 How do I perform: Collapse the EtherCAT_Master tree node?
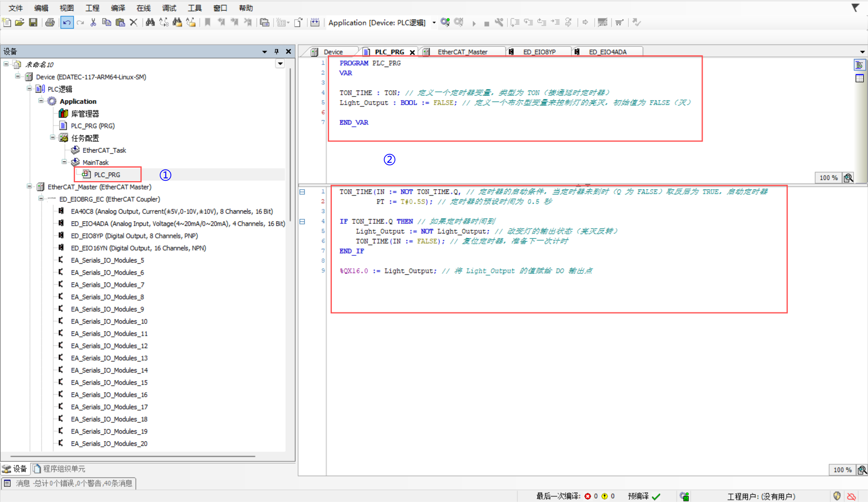(29, 186)
